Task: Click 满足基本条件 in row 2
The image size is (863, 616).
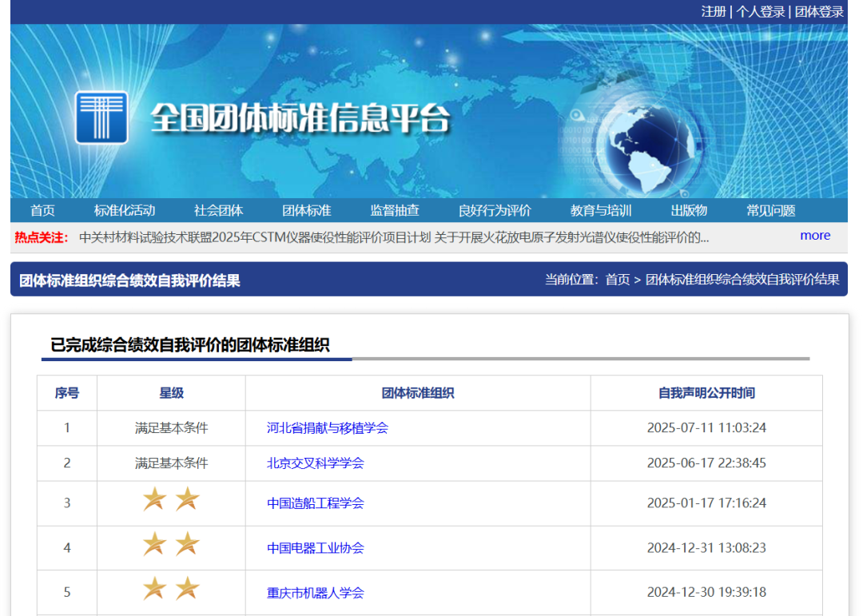Action: [x=171, y=463]
